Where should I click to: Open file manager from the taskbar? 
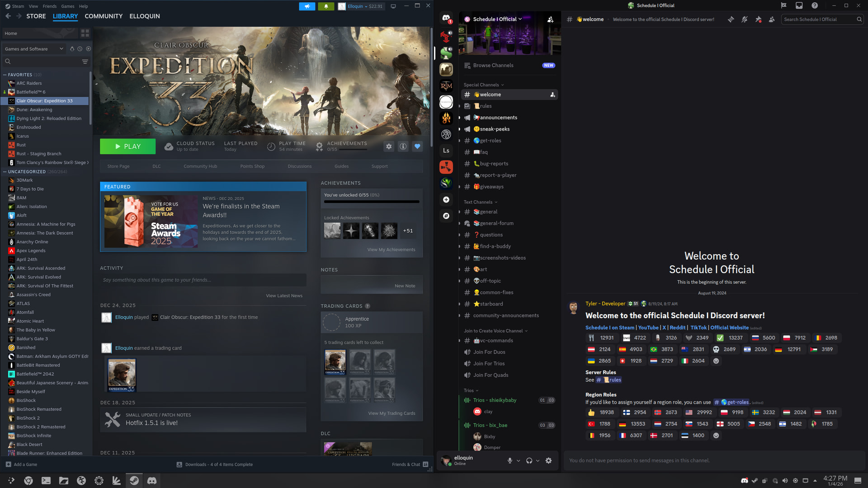[x=64, y=481]
